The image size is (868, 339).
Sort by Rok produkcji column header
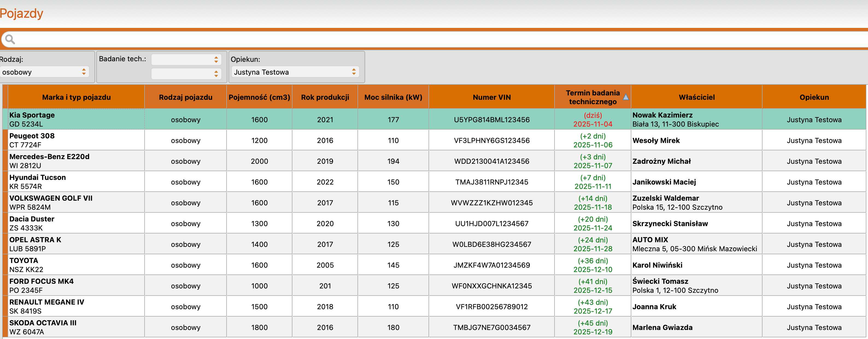tap(324, 97)
